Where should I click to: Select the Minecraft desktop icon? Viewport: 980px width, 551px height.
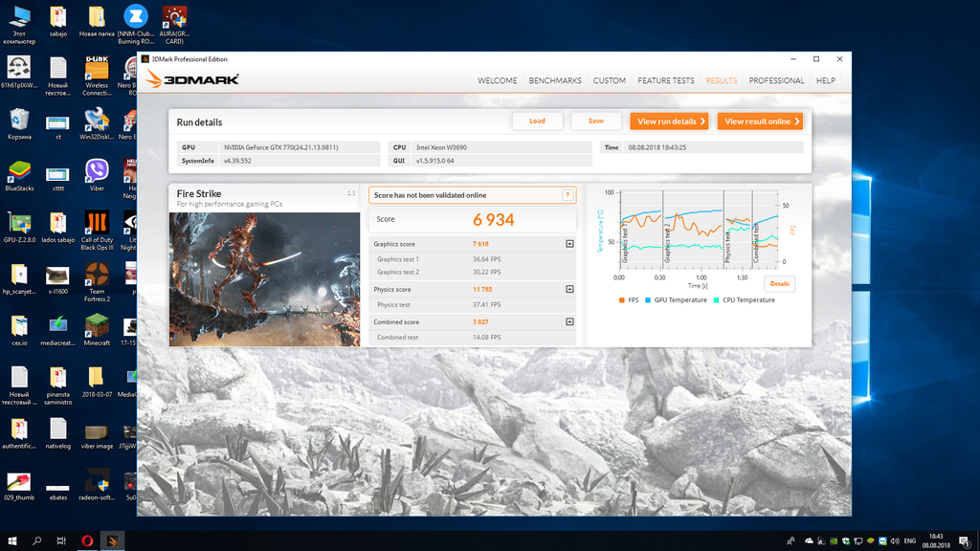(x=97, y=330)
